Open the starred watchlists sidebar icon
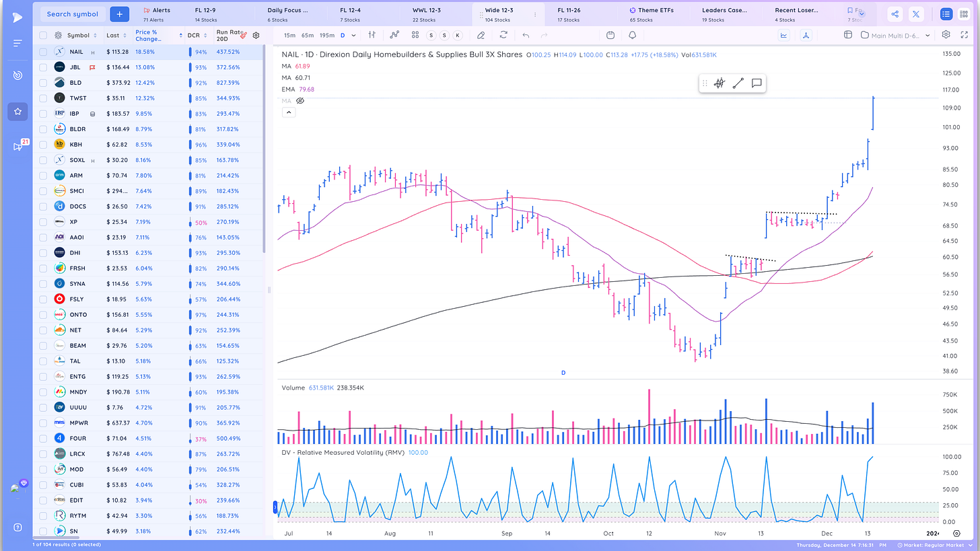The width and height of the screenshot is (980, 551). (x=17, y=112)
